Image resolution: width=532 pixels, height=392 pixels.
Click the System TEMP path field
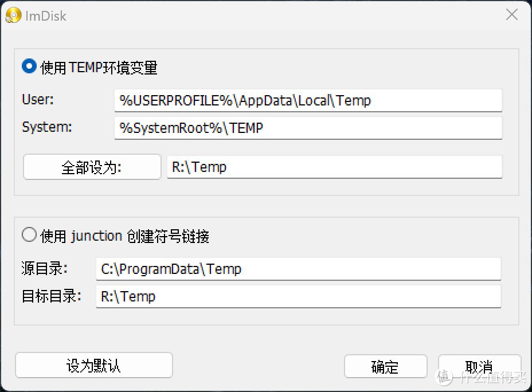coord(308,128)
